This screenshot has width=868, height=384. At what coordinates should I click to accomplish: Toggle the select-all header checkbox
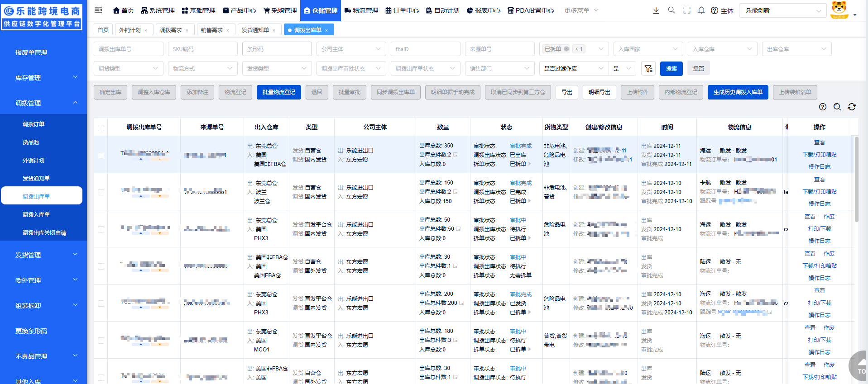pyautogui.click(x=101, y=128)
